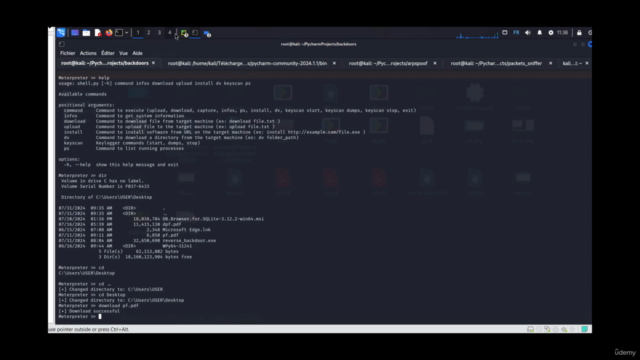The image size is (640, 360).
Task: Place cursor at the final Meterpreter prompt
Action: (100, 316)
